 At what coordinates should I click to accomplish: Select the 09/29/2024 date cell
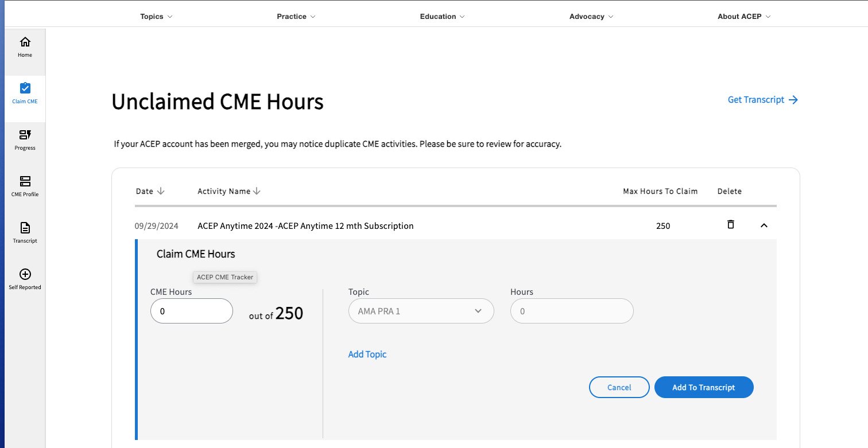click(x=157, y=226)
